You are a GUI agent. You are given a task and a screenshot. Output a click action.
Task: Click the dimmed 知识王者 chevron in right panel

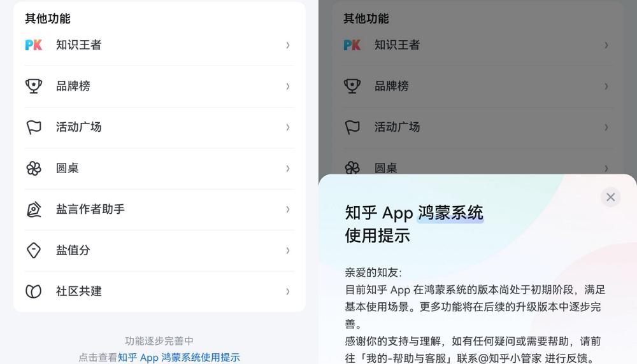(606, 45)
